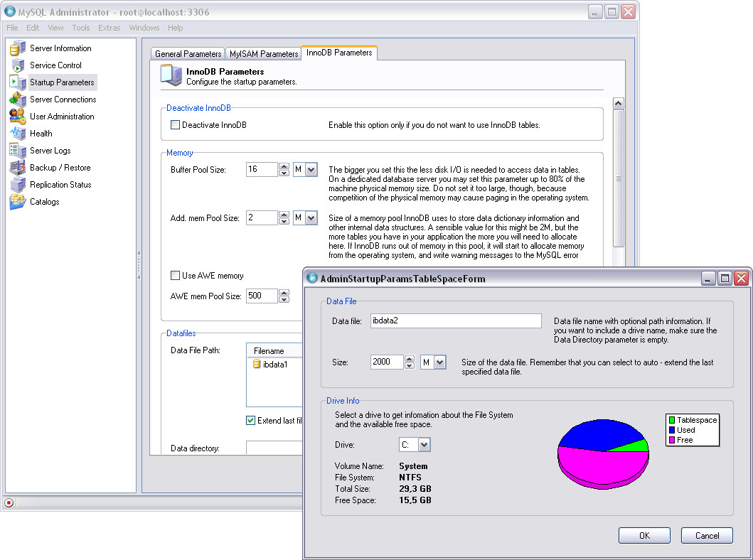Open the Tools menu
Viewport: 753px width, 560px height.
(x=80, y=28)
